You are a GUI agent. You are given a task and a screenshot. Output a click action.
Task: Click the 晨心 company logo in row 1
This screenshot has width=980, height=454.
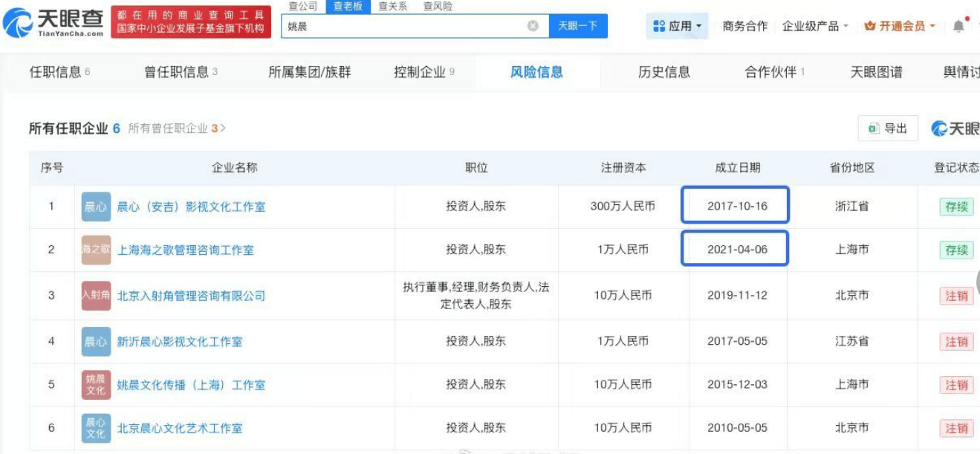click(96, 208)
